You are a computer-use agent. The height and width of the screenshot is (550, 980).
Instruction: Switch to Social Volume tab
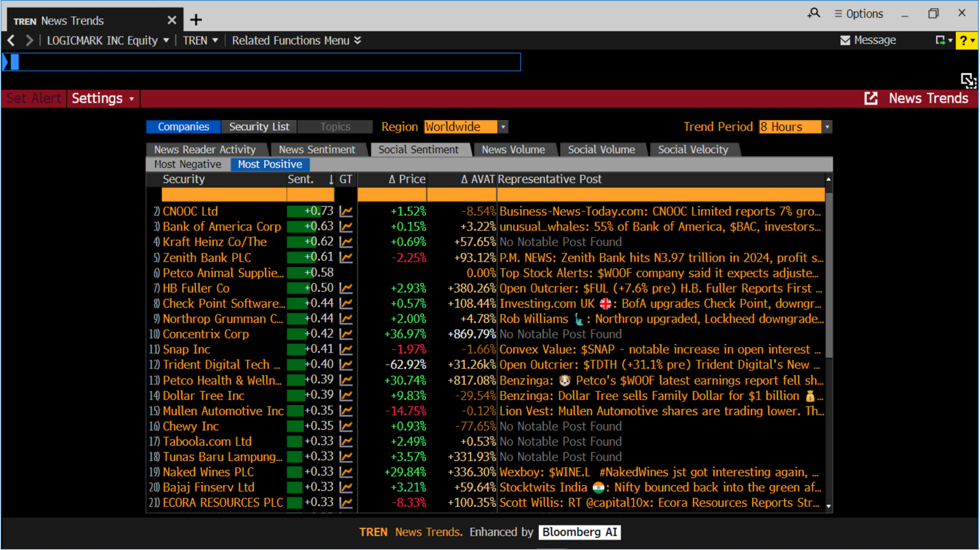(x=601, y=150)
